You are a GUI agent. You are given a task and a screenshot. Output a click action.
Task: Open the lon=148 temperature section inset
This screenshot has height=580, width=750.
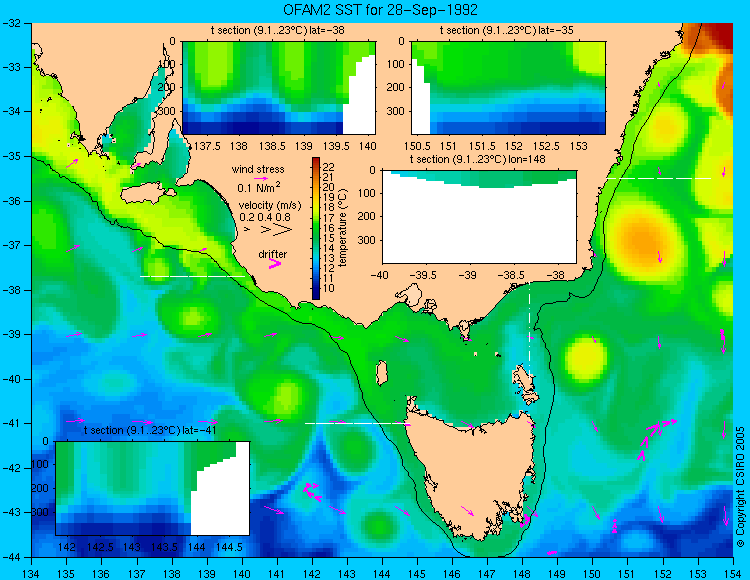tap(479, 217)
